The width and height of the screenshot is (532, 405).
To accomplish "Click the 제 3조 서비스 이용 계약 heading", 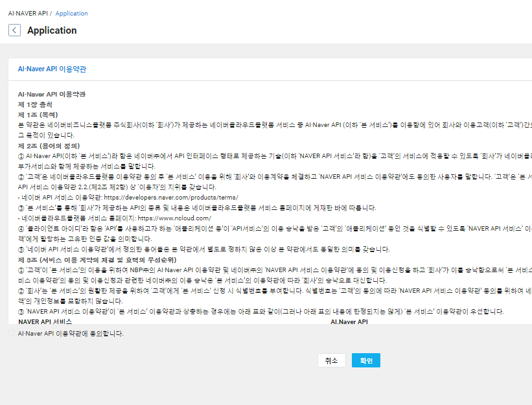I will click(97, 260).
